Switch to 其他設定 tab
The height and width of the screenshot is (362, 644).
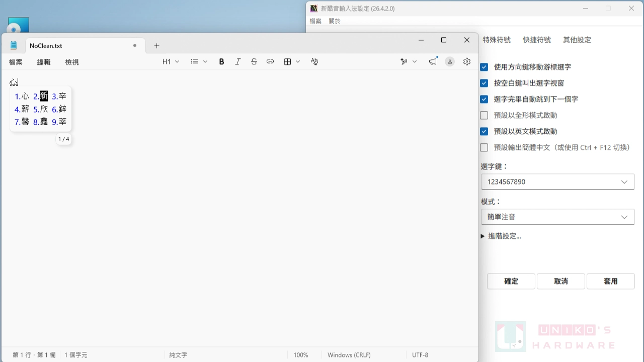coord(577,40)
